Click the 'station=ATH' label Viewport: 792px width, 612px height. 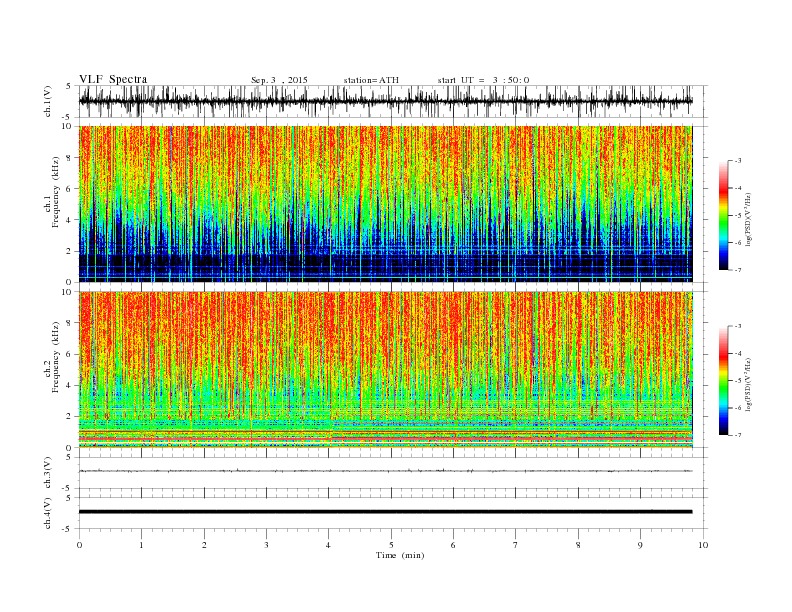(371, 80)
